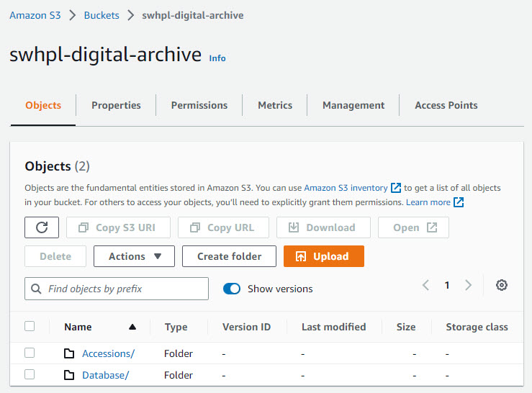The width and height of the screenshot is (532, 393).
Task: Follow the Amazon S3 inventory link
Action: click(x=346, y=188)
